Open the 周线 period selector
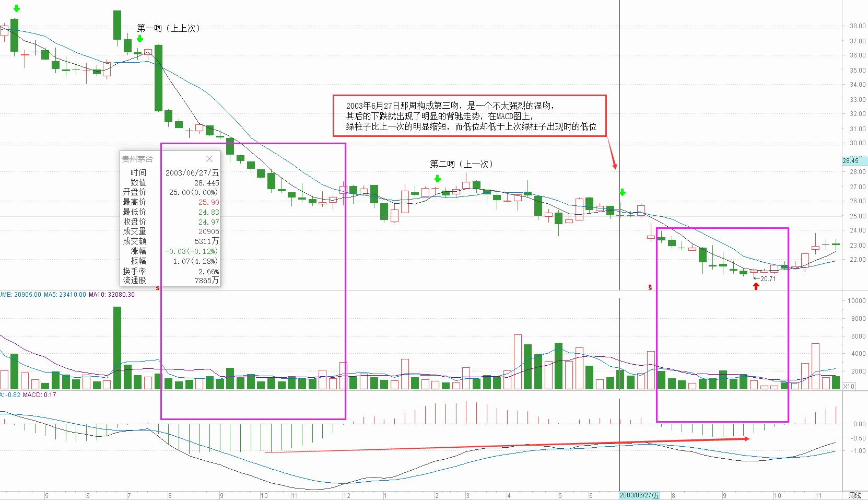868x500 pixels. coord(854,495)
